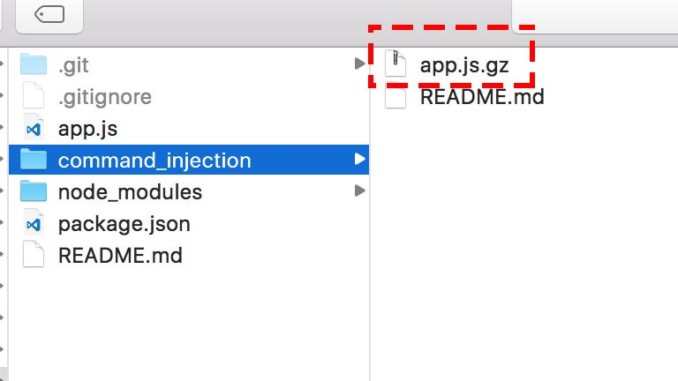This screenshot has height=381, width=678.
Task: Select README.md in the left column
Action: [x=120, y=255]
